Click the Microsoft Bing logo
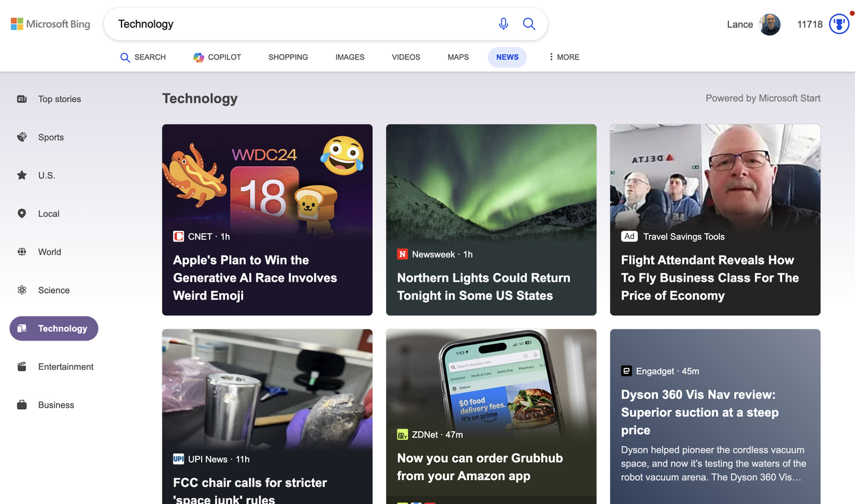Image resolution: width=855 pixels, height=504 pixels. 50,24
